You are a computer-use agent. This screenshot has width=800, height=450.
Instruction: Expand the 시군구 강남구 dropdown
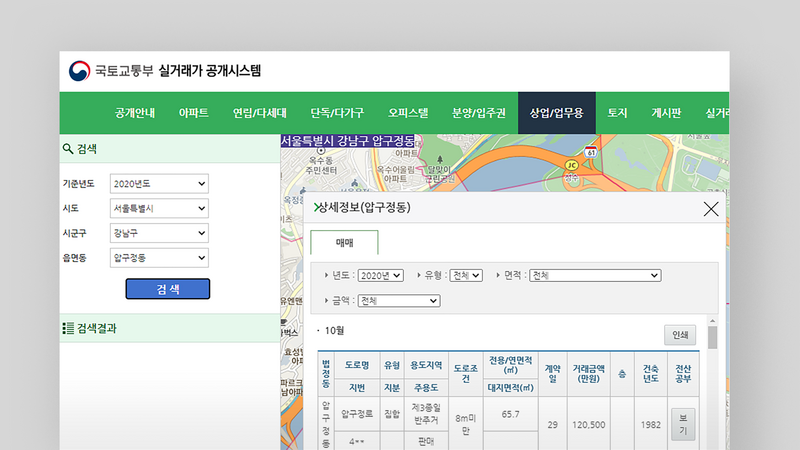pyautogui.click(x=160, y=233)
